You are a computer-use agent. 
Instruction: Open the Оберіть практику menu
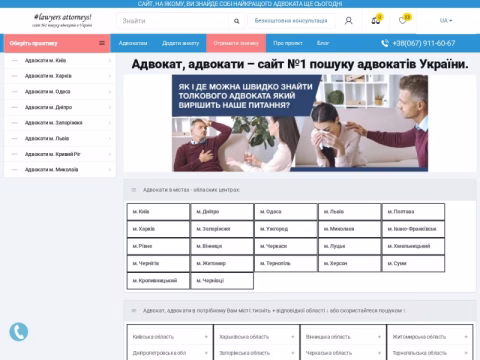point(57,43)
